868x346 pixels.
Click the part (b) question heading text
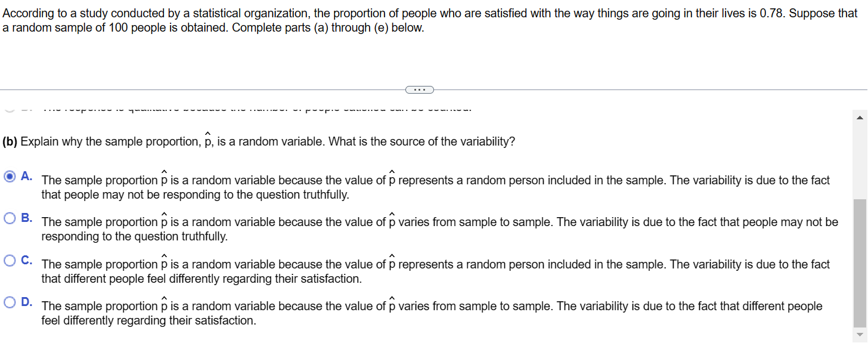[x=256, y=141]
